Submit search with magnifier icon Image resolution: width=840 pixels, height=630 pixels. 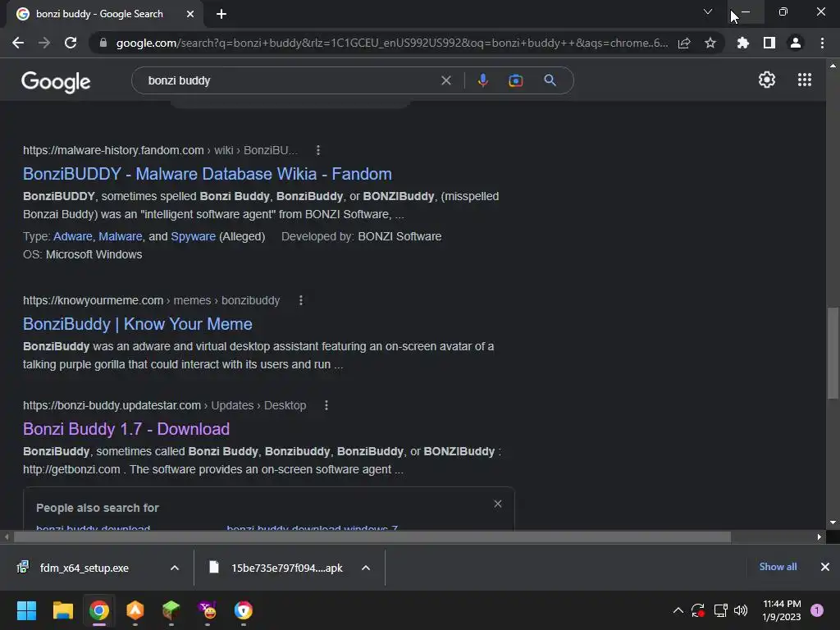[x=550, y=81]
